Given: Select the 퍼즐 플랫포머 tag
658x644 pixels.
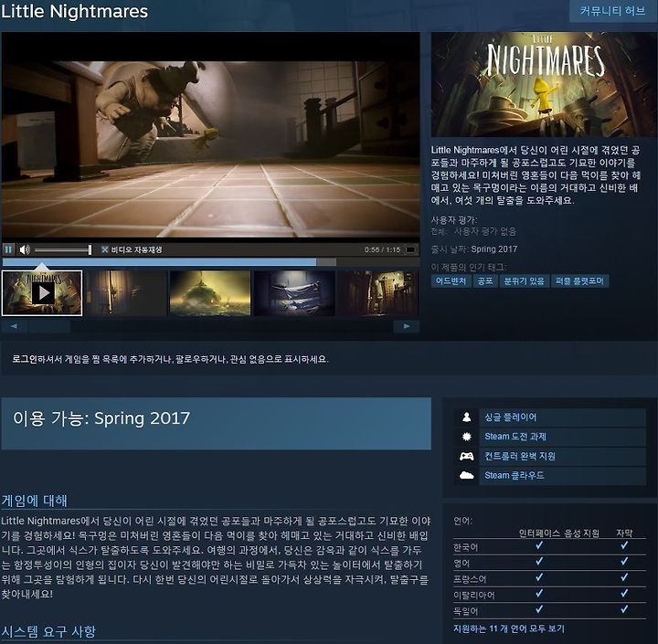Looking at the screenshot, I should [x=579, y=280].
